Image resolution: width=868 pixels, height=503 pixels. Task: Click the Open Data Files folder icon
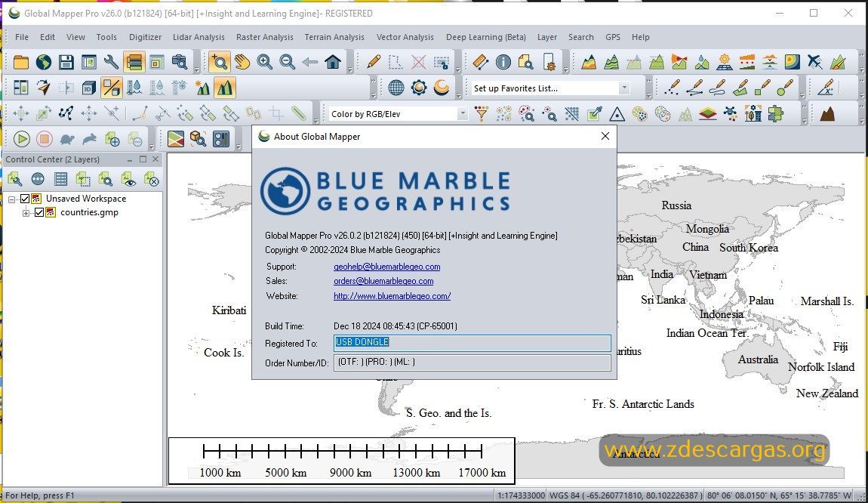click(21, 62)
